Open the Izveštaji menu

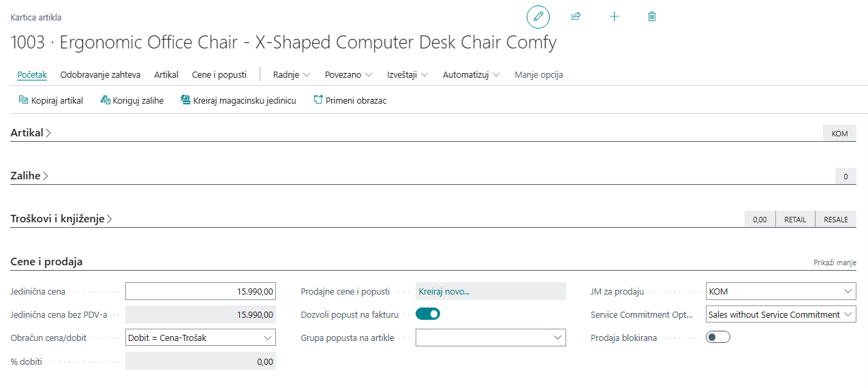coord(407,75)
